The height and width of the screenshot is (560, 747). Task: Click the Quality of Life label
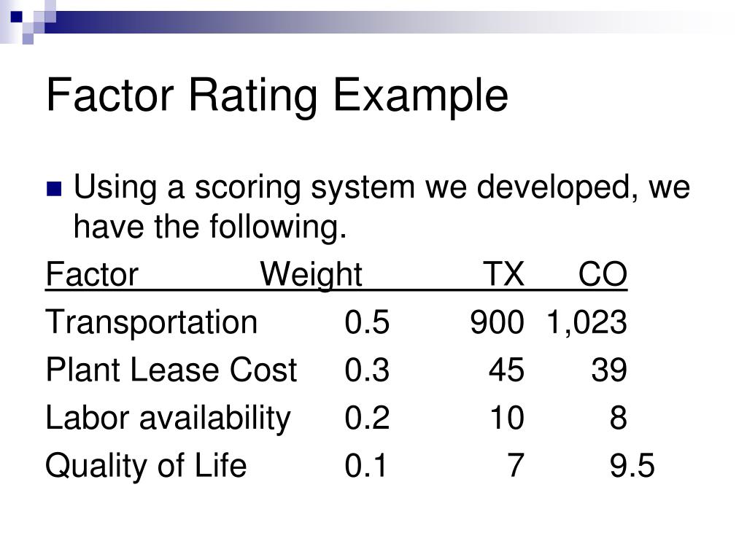[x=146, y=466]
